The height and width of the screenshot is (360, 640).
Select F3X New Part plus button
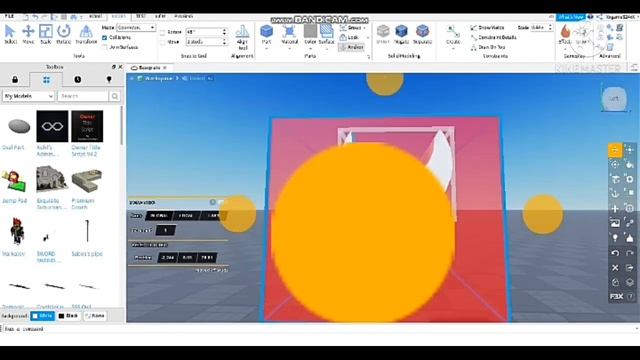(x=615, y=209)
